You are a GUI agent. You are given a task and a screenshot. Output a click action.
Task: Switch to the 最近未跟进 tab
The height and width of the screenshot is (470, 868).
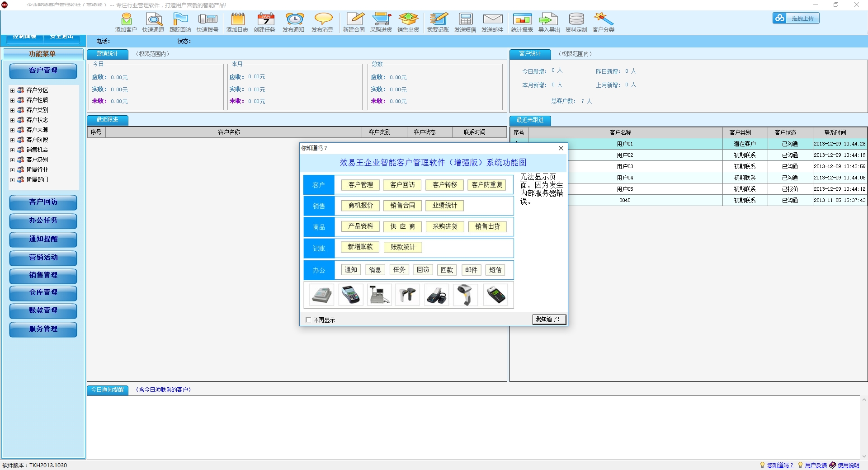[530, 120]
